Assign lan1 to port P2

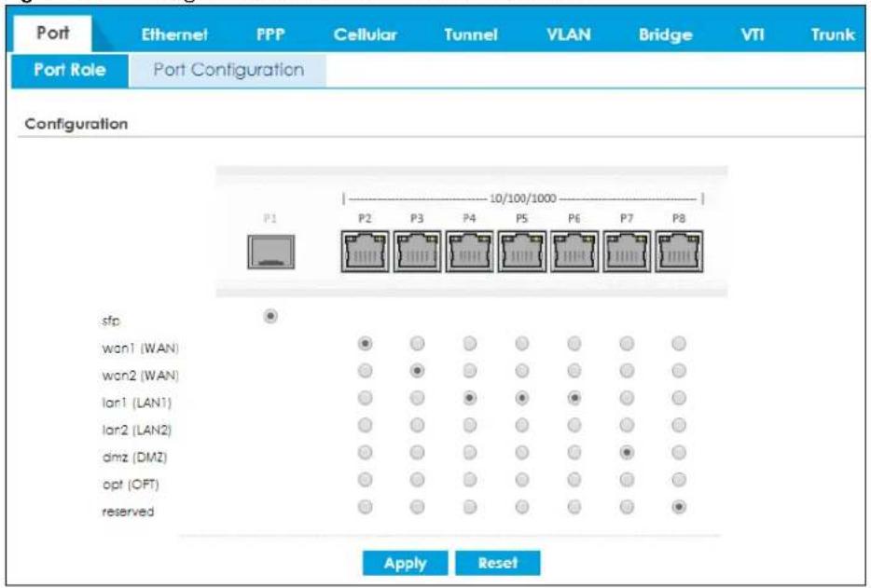[365, 398]
